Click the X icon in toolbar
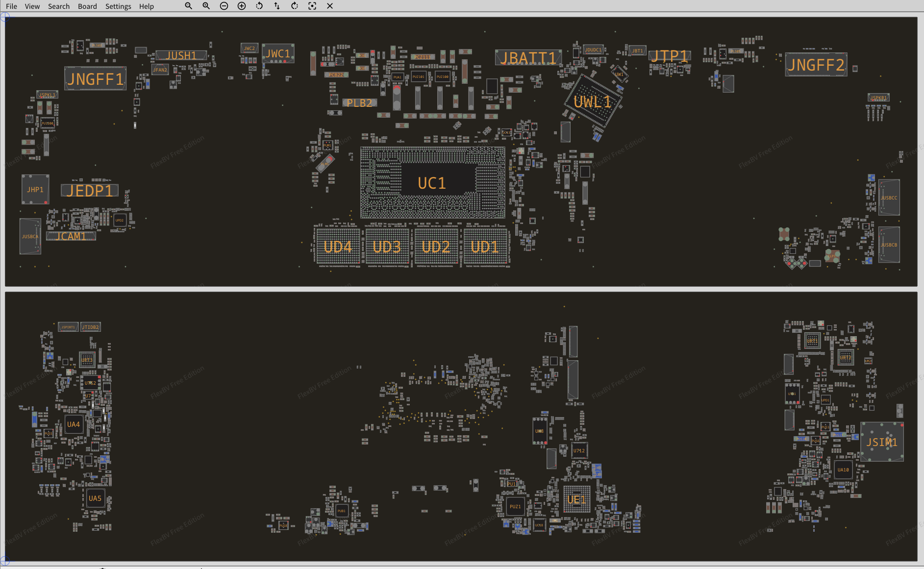 (330, 6)
